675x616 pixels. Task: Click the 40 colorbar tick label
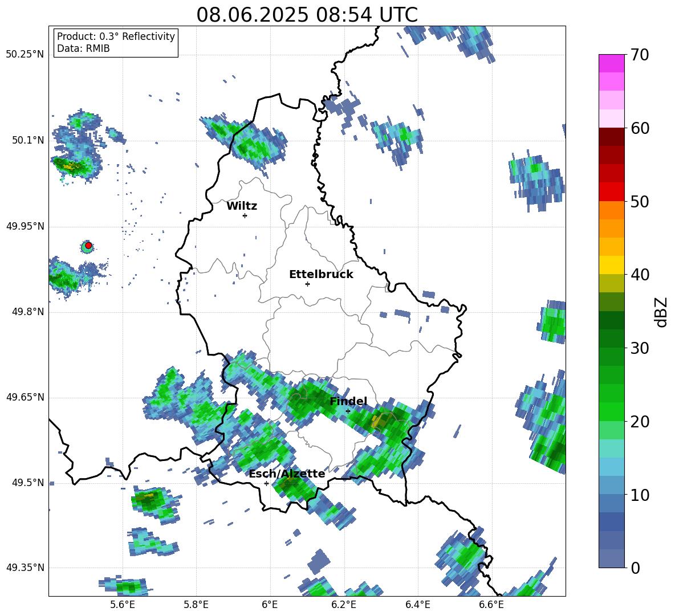[640, 275]
